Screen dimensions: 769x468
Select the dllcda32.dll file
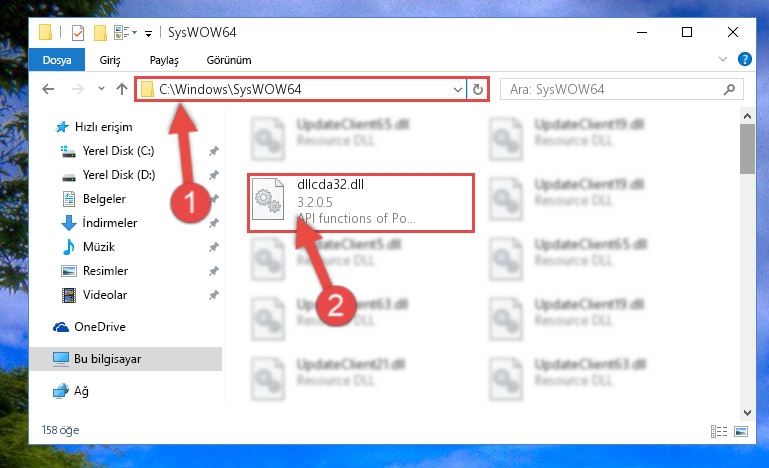click(361, 202)
